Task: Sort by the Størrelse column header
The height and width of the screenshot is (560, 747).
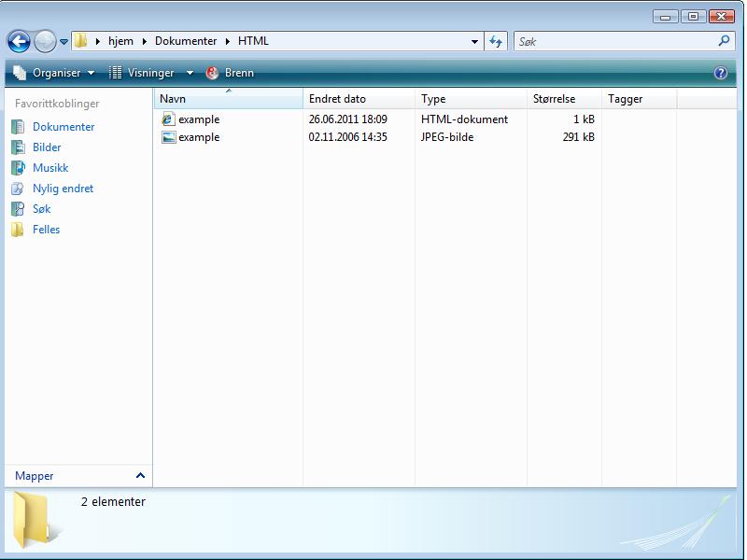Action: point(565,99)
